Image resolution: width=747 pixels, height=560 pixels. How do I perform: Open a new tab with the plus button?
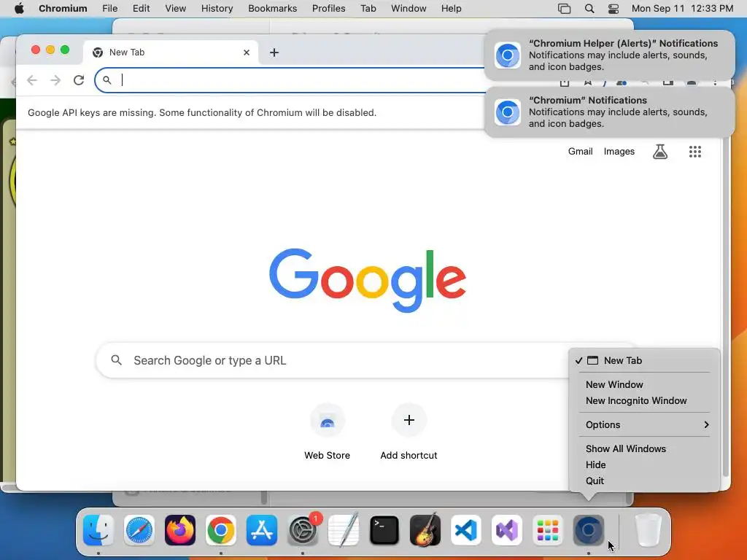coord(274,52)
